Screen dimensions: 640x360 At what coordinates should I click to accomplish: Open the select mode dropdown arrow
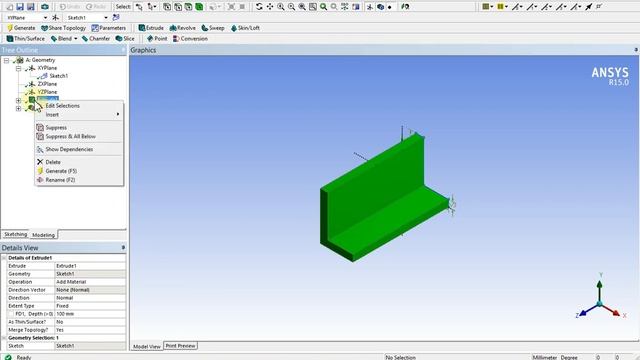tap(155, 7)
